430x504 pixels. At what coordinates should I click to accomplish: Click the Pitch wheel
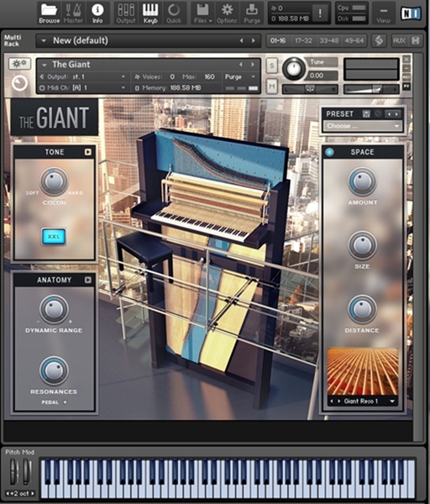[13, 471]
